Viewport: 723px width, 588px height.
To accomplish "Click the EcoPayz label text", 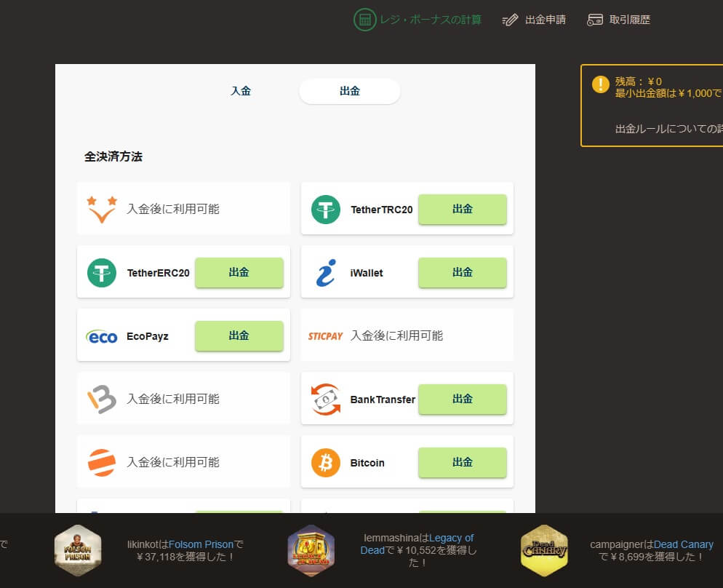I will point(148,337).
